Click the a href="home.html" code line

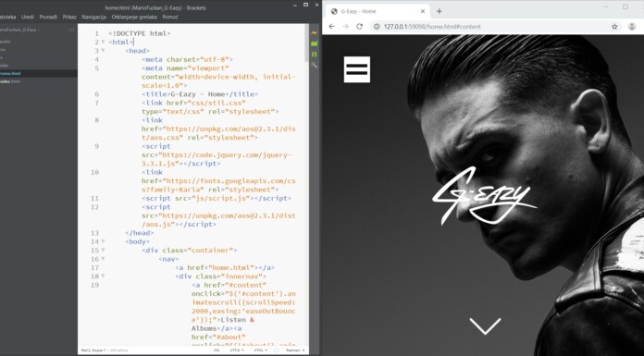225,268
